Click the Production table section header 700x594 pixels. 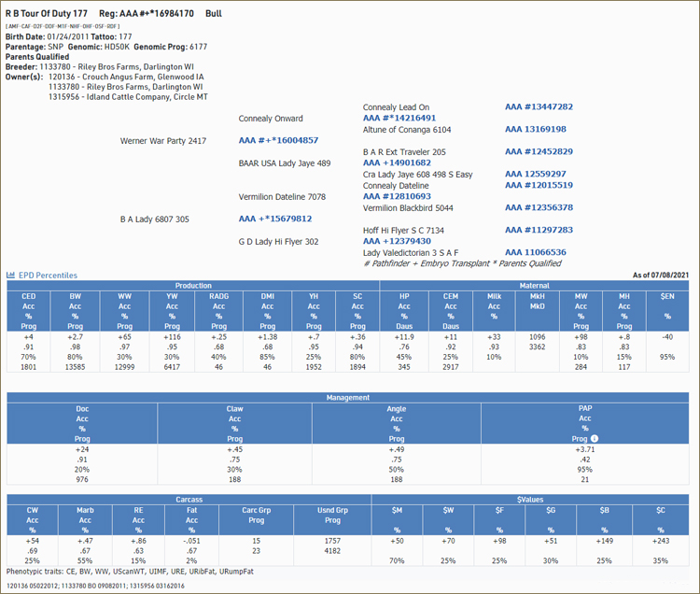click(x=193, y=287)
